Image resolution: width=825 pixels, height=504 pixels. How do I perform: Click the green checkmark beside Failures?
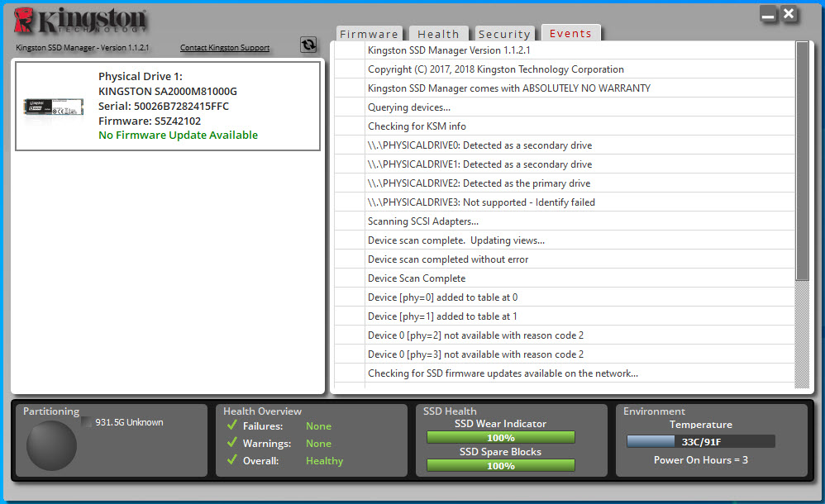point(232,425)
